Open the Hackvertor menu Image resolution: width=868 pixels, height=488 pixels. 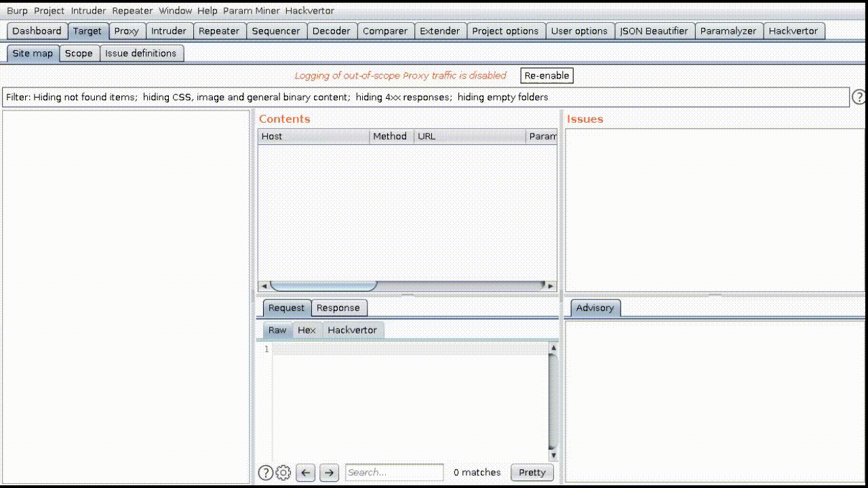[x=309, y=11]
